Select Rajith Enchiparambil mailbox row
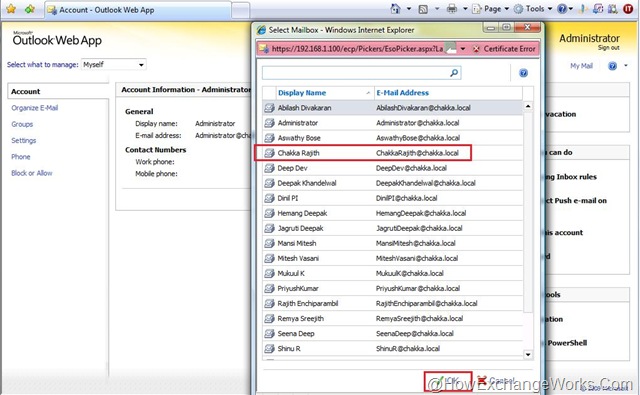Image resolution: width=640 pixels, height=395 pixels. [392, 304]
